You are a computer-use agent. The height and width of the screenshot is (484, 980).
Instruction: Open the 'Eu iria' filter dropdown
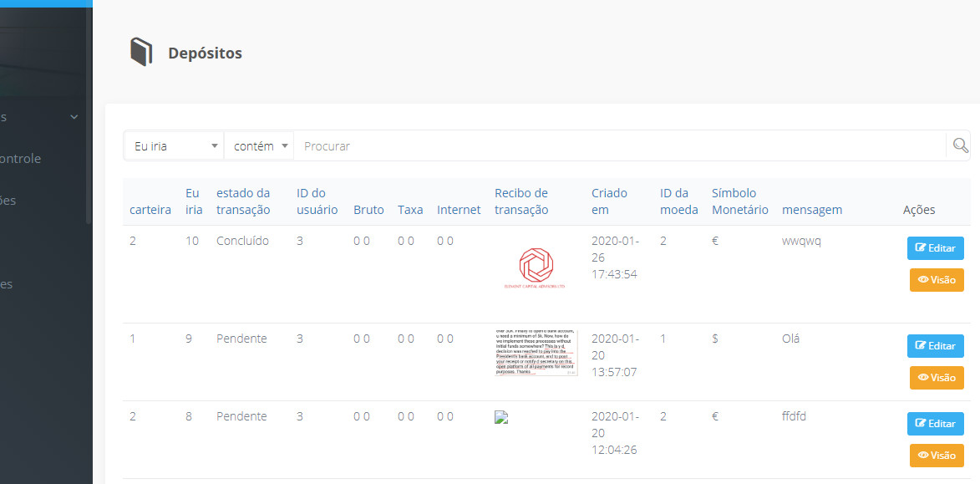174,145
